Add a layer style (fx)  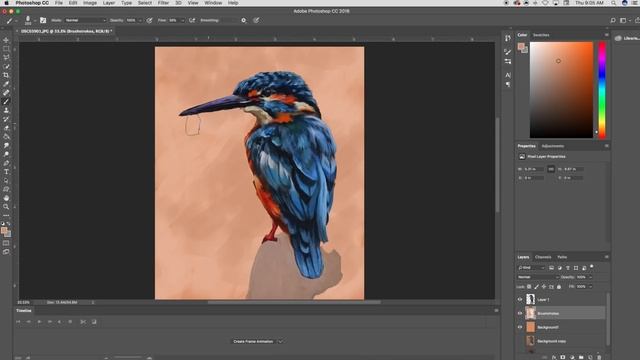554,357
